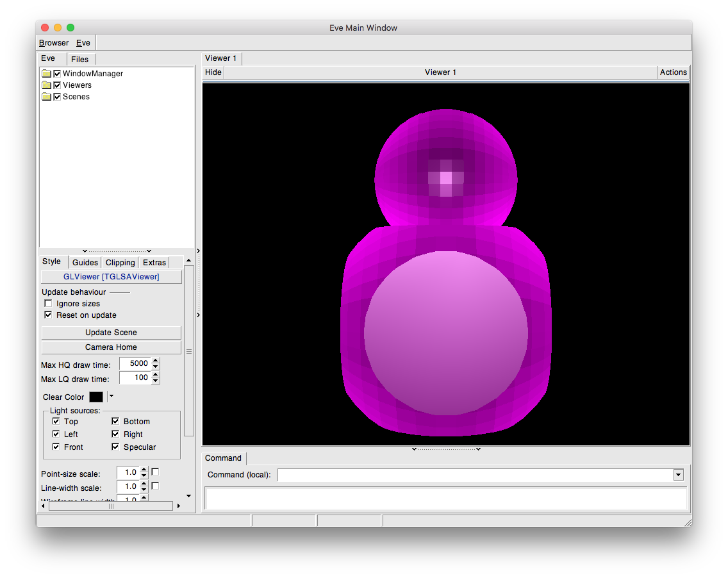Open the Clear Color dropdown arrow

tap(111, 397)
